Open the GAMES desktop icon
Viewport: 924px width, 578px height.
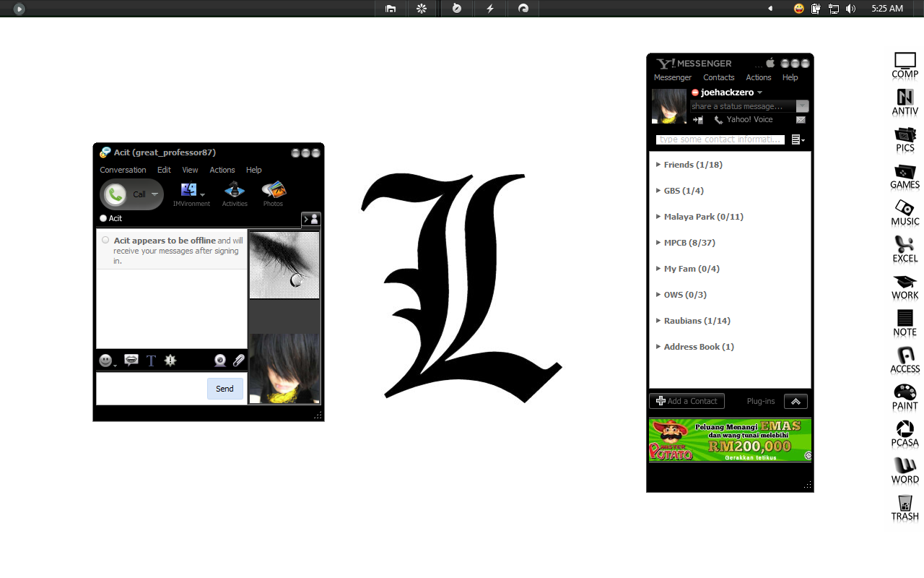coord(905,176)
